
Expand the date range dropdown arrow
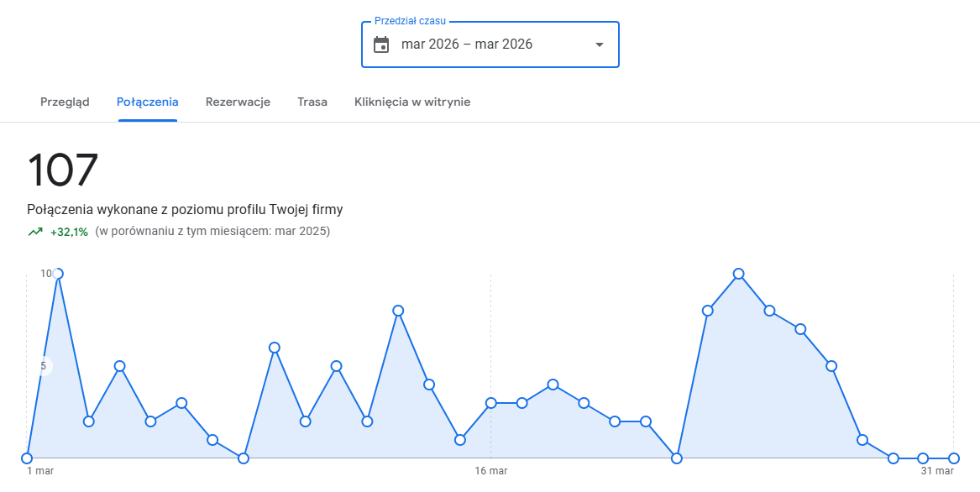599,44
